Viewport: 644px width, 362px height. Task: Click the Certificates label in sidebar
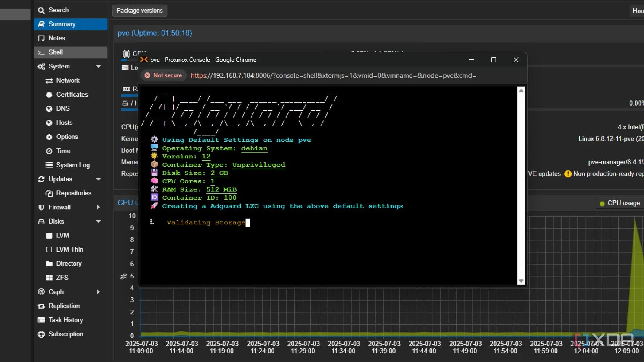point(72,95)
